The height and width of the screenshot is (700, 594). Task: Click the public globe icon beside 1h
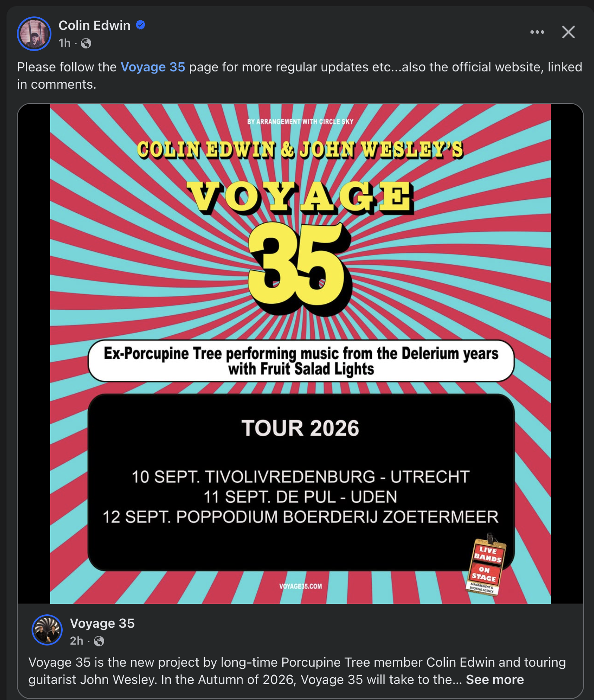[x=86, y=43]
